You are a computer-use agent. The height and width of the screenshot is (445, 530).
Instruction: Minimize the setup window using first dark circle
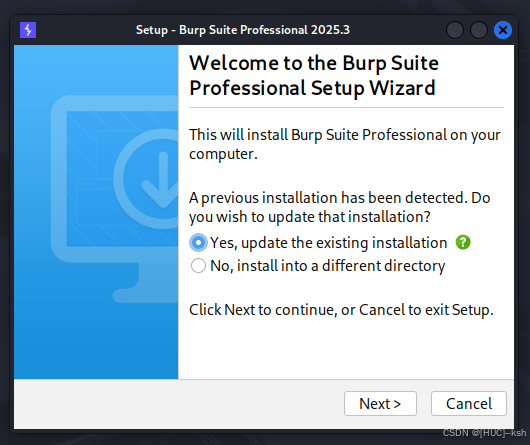pyautogui.click(x=455, y=30)
